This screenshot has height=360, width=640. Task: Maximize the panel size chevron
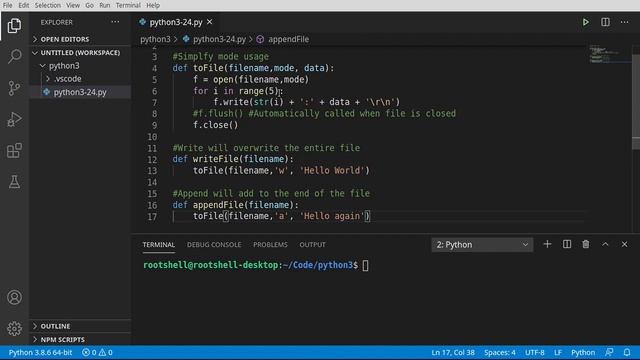pos(605,244)
